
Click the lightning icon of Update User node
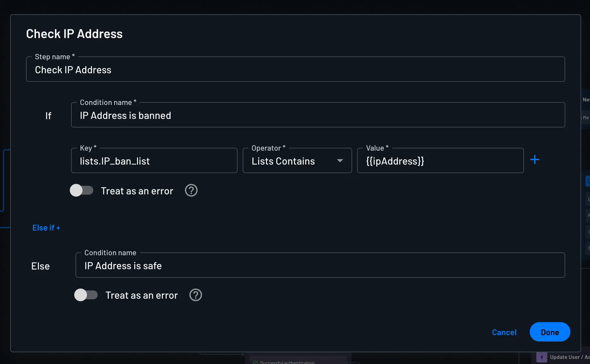click(541, 357)
